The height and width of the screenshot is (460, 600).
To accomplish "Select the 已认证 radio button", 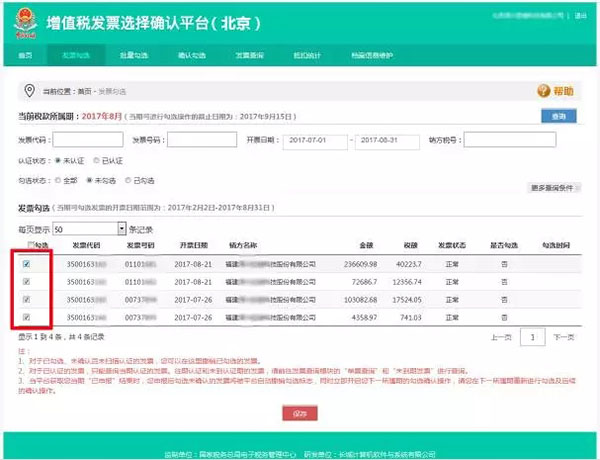I will [x=96, y=160].
